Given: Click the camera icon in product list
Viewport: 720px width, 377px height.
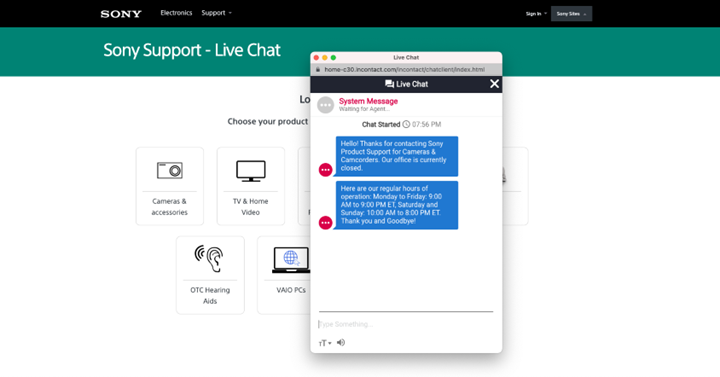Looking at the screenshot, I should coord(169,170).
